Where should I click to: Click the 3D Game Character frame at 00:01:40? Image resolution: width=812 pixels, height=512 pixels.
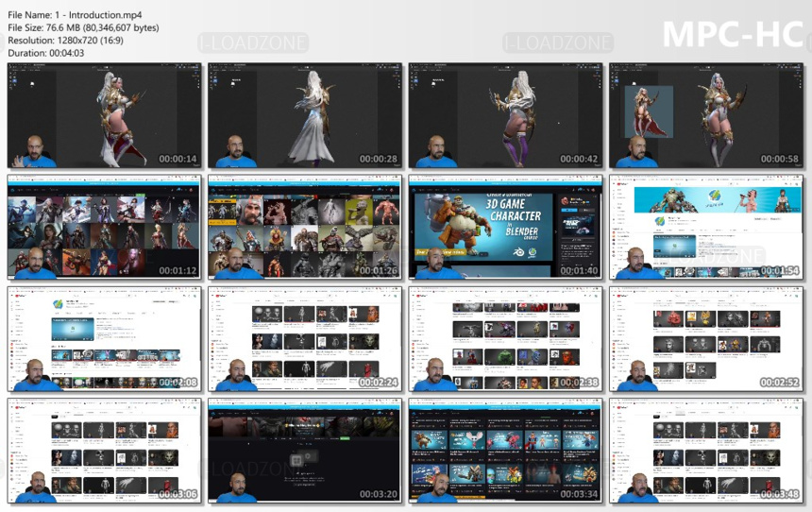[506, 227]
